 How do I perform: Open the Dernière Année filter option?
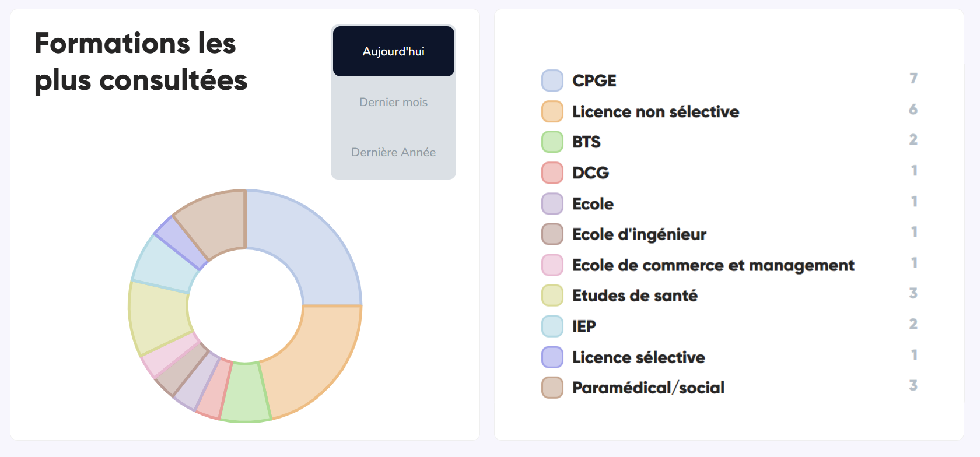(393, 152)
